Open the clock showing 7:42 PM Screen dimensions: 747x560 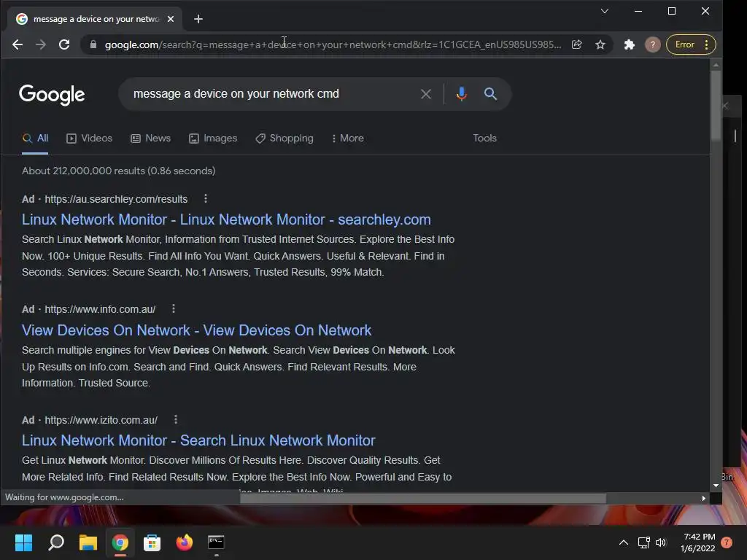698,542
